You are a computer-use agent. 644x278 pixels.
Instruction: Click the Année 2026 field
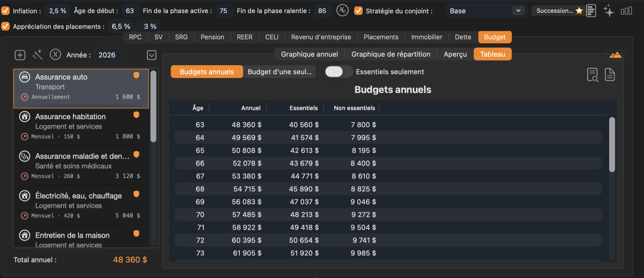click(108, 55)
